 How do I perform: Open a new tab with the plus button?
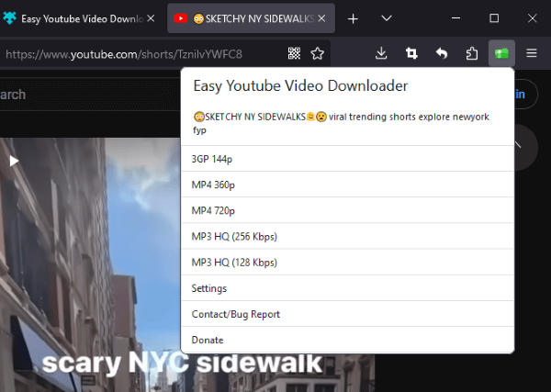click(353, 18)
